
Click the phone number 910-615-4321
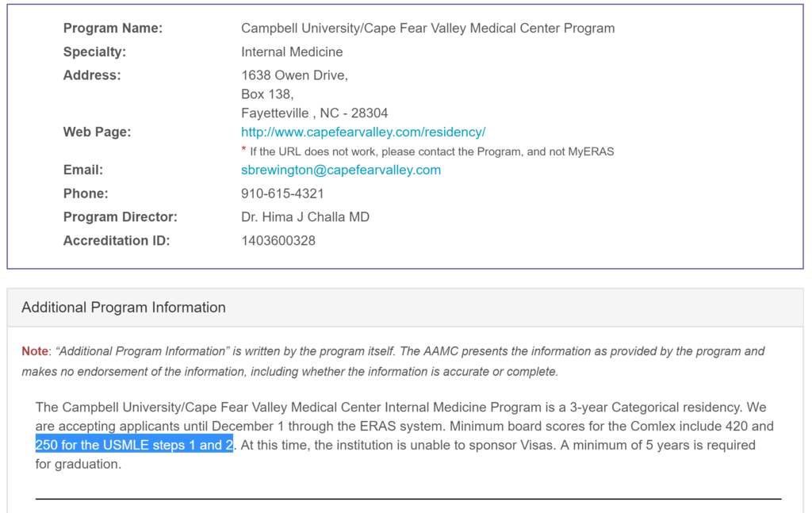tap(282, 193)
